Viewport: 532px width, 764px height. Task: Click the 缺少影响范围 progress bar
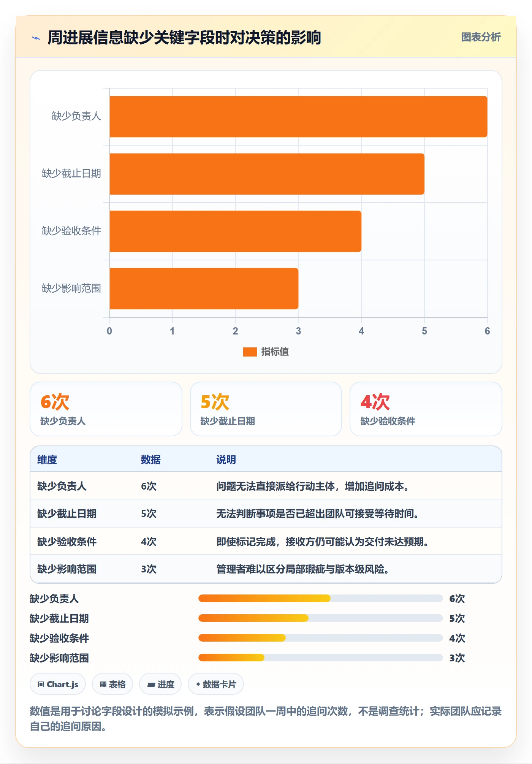pyautogui.click(x=320, y=658)
